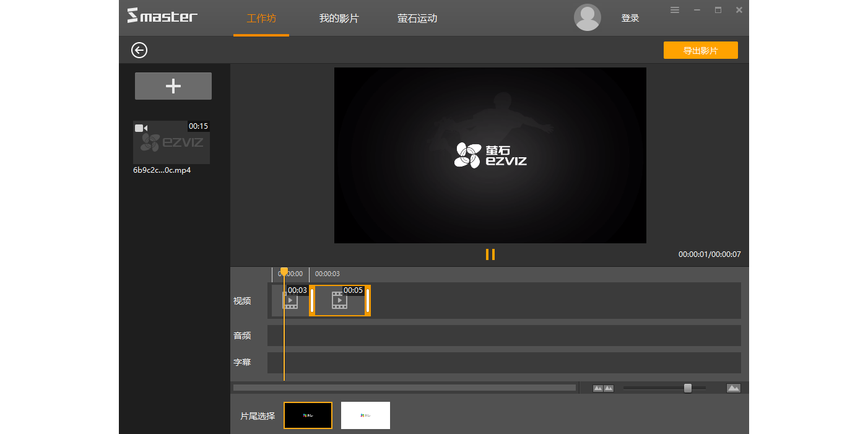This screenshot has height=434, width=868.
Task: Click the orange playhead marker at 00:00:00
Action: click(x=284, y=271)
